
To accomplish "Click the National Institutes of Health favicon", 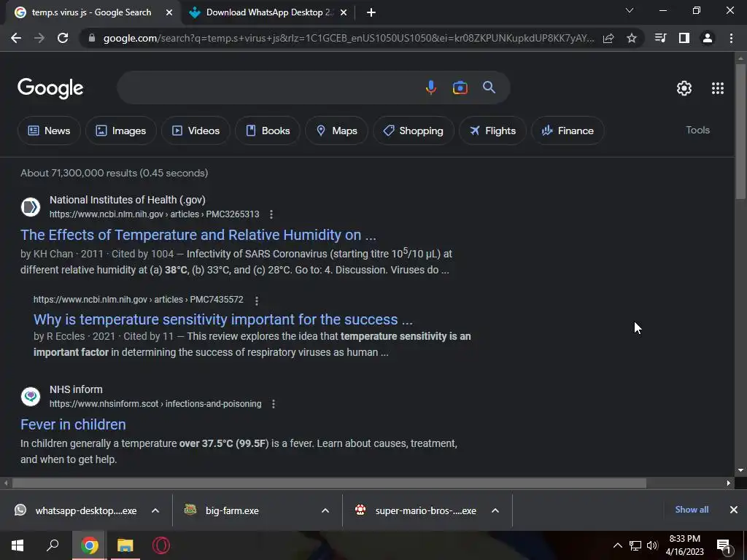I will point(31,206).
